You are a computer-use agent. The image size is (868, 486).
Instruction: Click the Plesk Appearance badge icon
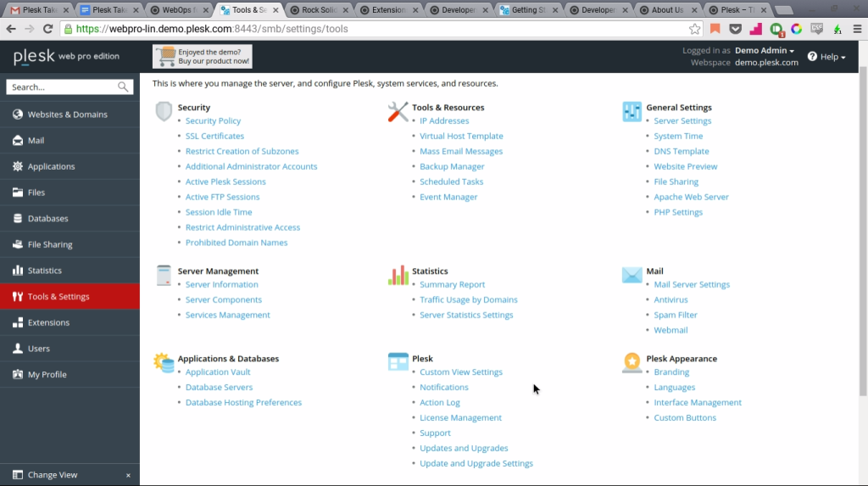632,362
